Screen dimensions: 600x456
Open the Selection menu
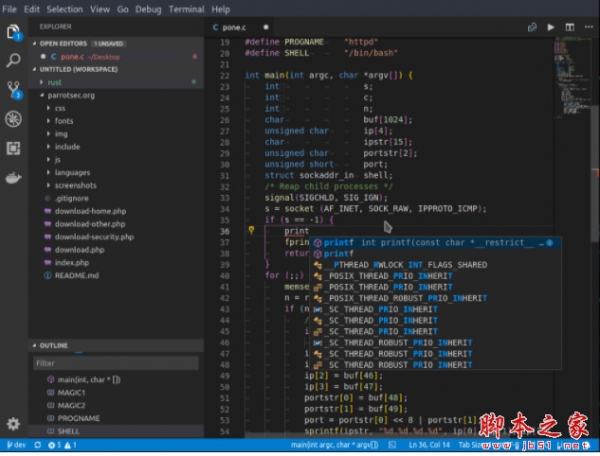tap(65, 9)
